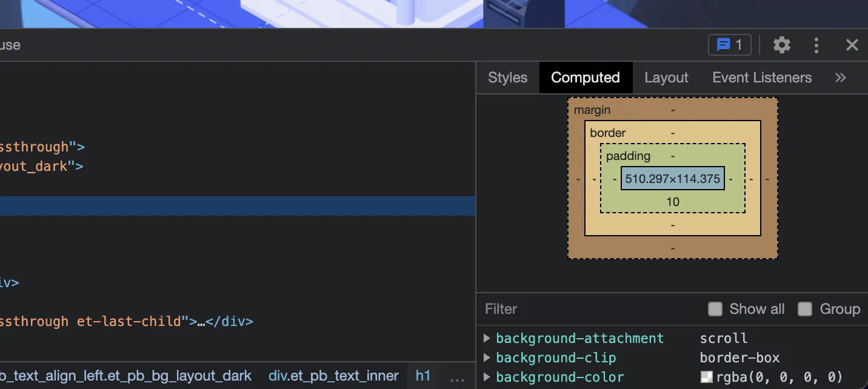Show more sidebar tabs via double chevron
Viewport: 868px width, 389px height.
840,78
